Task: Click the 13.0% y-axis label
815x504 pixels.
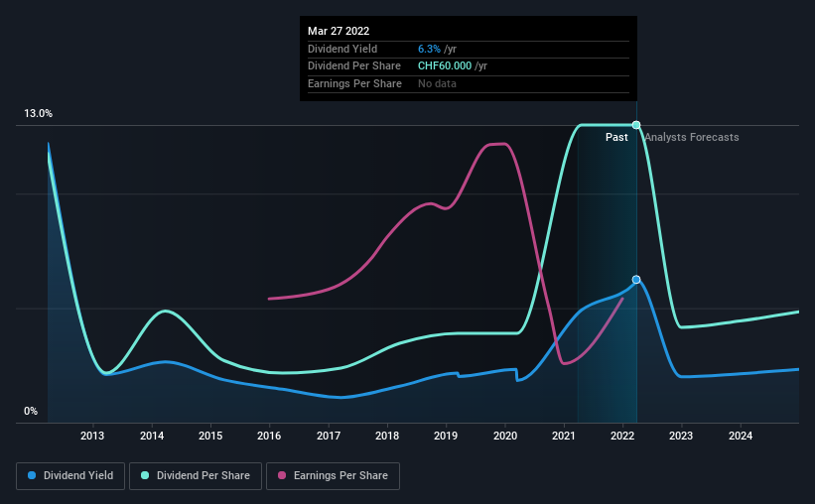Action: [38, 114]
